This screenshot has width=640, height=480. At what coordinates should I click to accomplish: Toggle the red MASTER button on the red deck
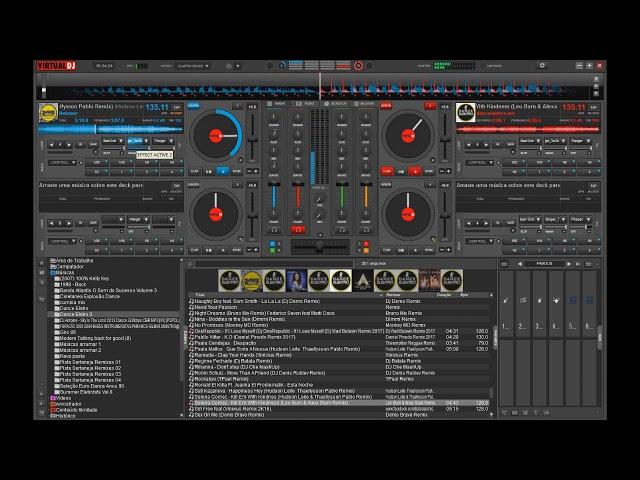(x=386, y=106)
